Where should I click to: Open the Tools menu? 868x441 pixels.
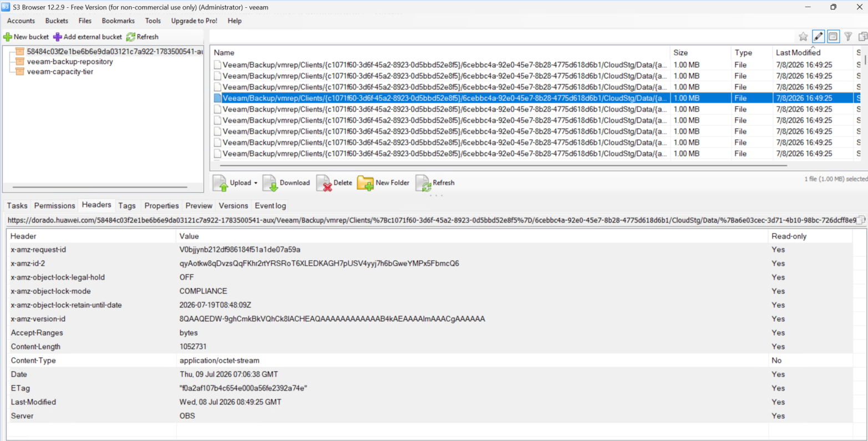pos(153,21)
